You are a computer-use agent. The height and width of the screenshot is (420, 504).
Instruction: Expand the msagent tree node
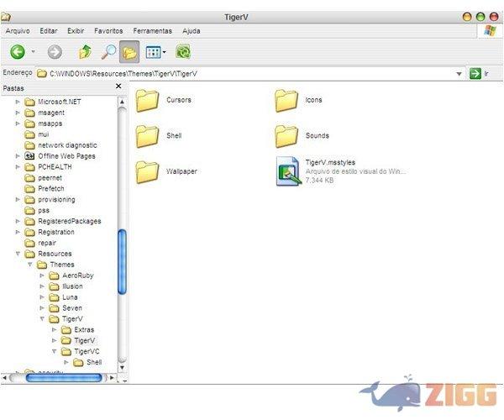coord(18,113)
